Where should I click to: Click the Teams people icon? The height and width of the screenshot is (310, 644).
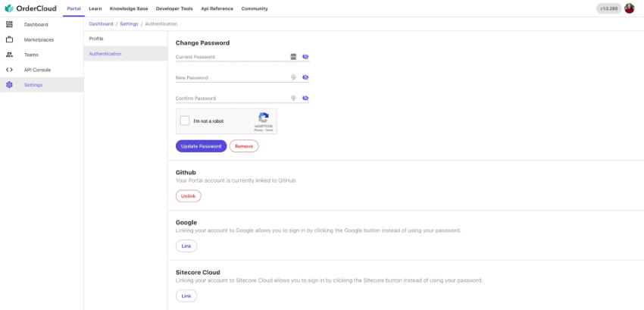click(9, 55)
